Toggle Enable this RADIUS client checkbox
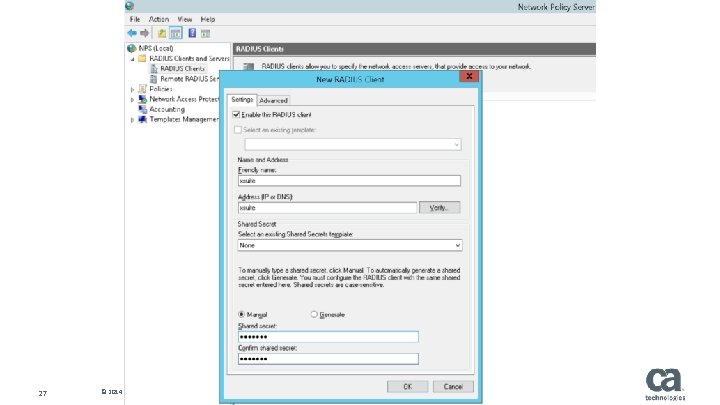The image size is (720, 405). coord(236,114)
